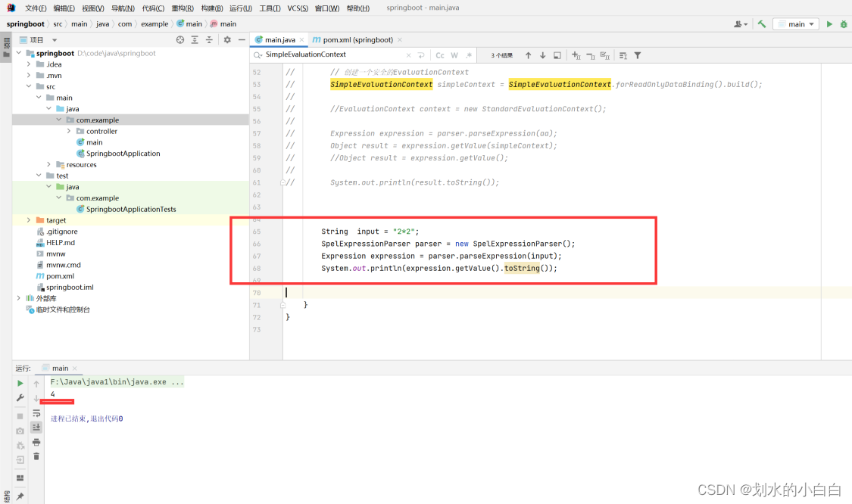This screenshot has width=852, height=504.
Task: Toggle match case Cc in search
Action: [x=440, y=55]
